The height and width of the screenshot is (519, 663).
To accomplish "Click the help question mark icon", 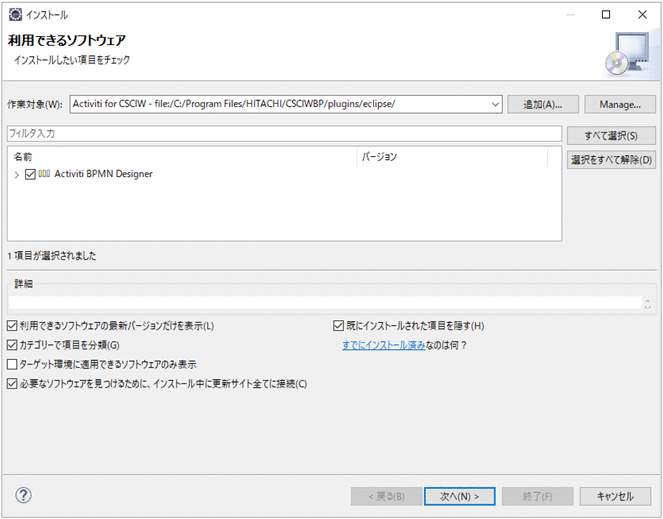I will click(x=23, y=495).
